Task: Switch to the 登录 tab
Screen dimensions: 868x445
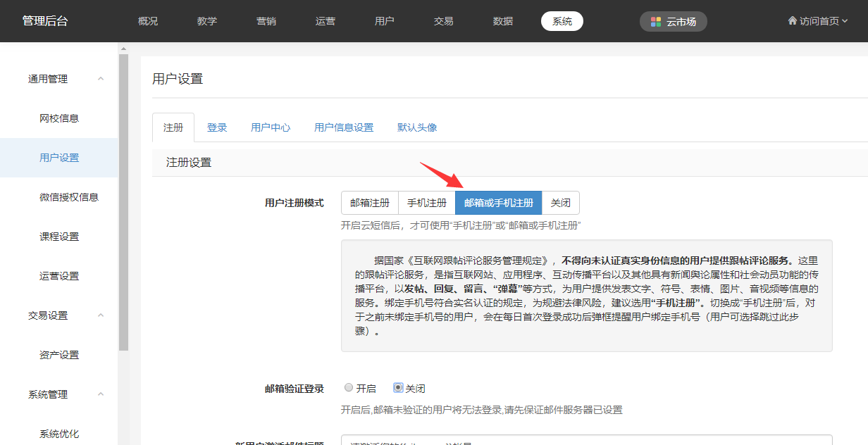Action: 217,127
